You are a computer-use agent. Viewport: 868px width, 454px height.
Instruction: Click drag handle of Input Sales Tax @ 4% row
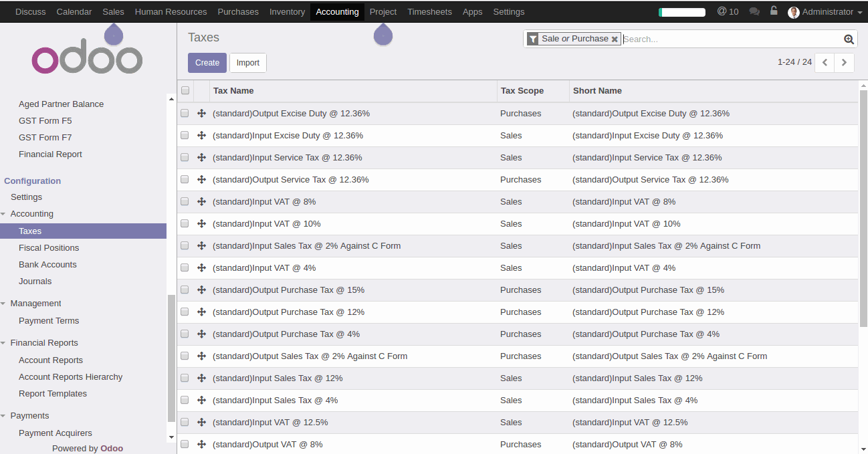[x=201, y=401]
